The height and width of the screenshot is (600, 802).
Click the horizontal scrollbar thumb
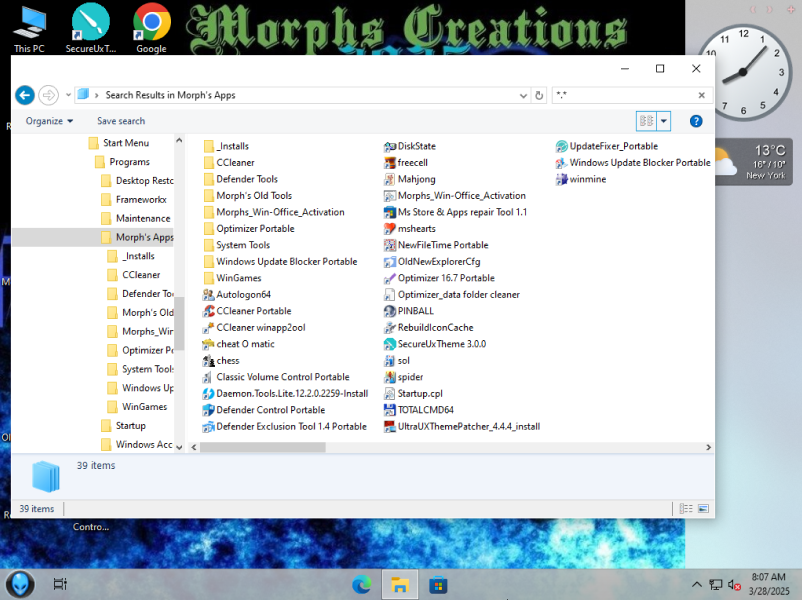pyautogui.click(x=262, y=448)
